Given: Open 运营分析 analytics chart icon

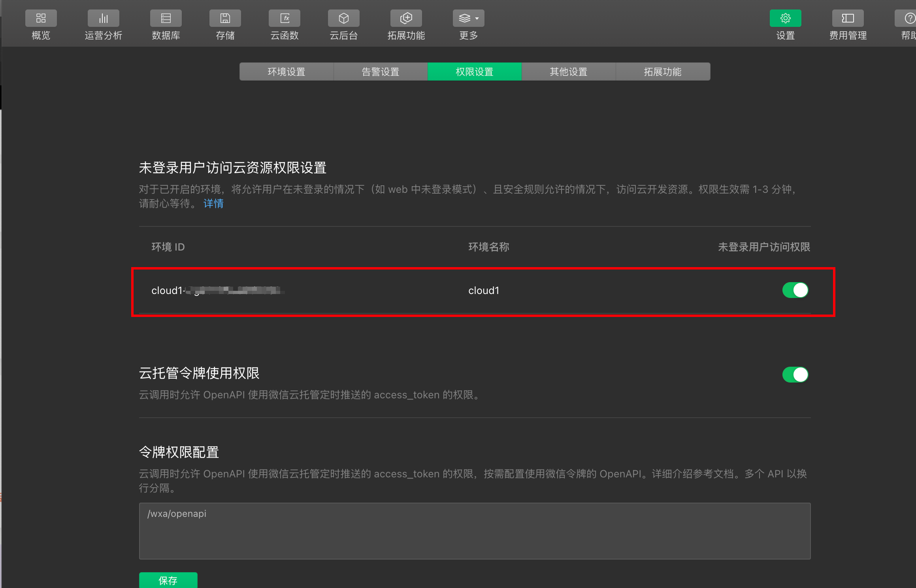Looking at the screenshot, I should tap(103, 19).
